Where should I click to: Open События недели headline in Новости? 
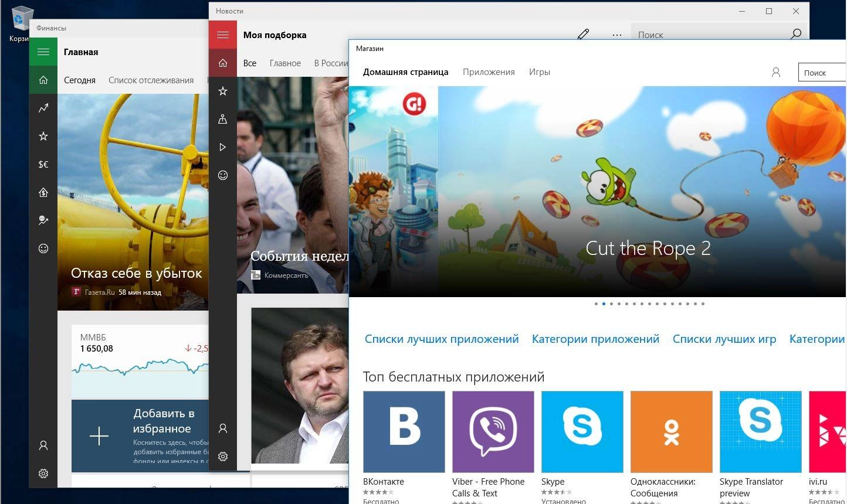(299, 256)
